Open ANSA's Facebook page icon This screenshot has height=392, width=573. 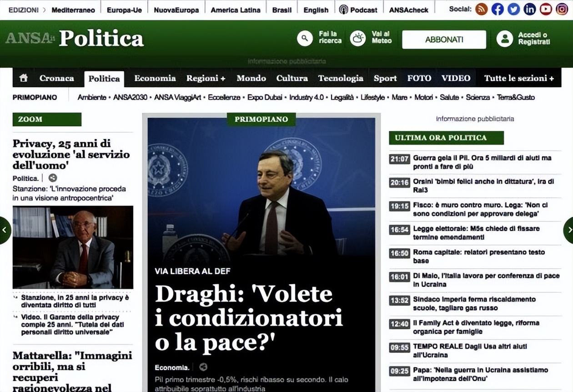pos(498,9)
